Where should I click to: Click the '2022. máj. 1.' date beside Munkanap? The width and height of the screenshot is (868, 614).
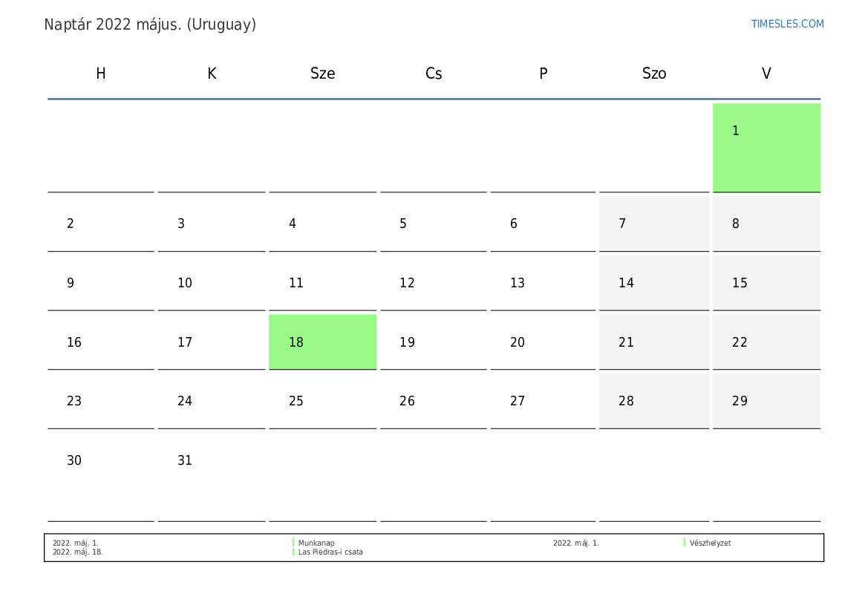[x=75, y=543]
